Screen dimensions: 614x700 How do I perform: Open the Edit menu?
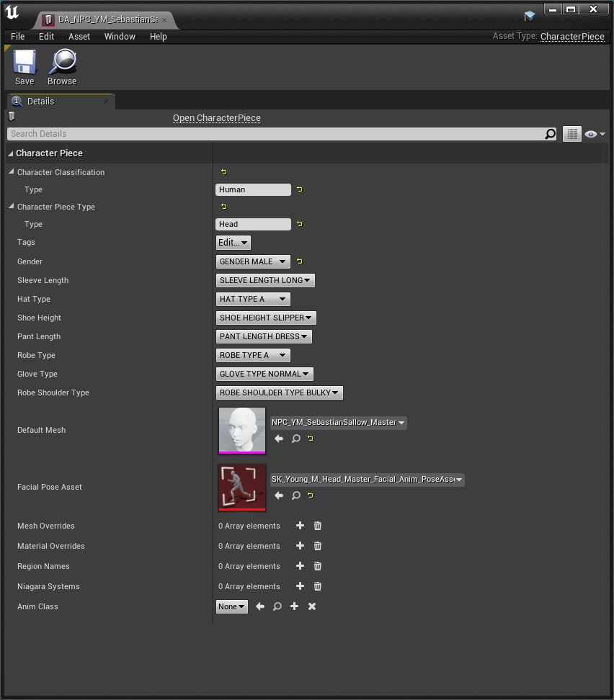click(x=46, y=37)
